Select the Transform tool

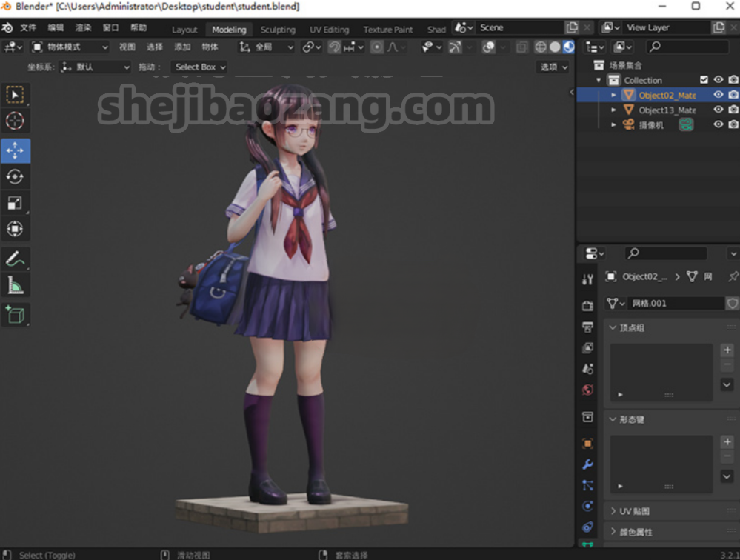15,230
